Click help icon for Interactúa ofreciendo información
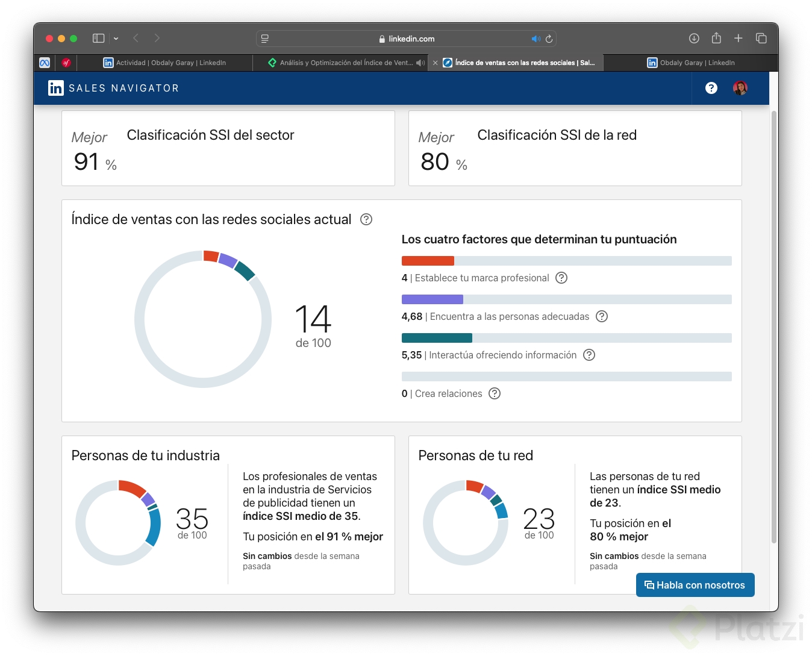 [x=589, y=355]
